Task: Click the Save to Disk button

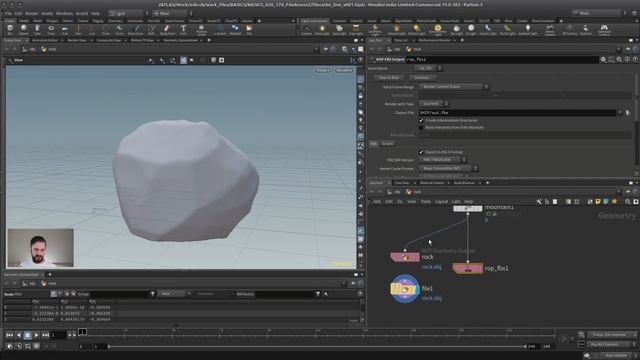Action: coord(389,78)
